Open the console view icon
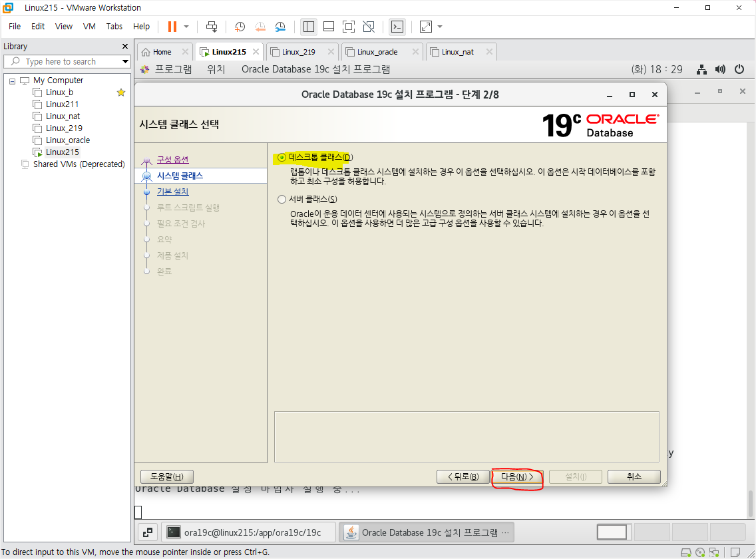Image resolution: width=756 pixels, height=559 pixels. coord(397,27)
